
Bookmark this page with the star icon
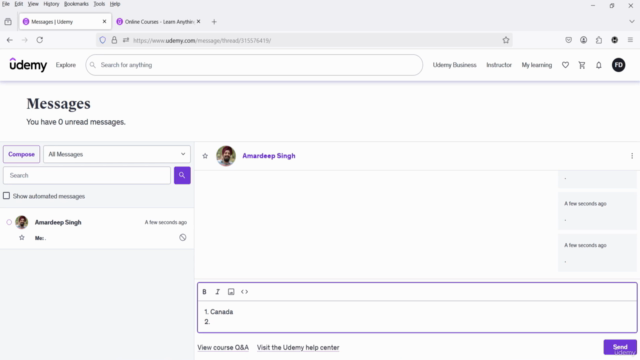[x=506, y=40]
